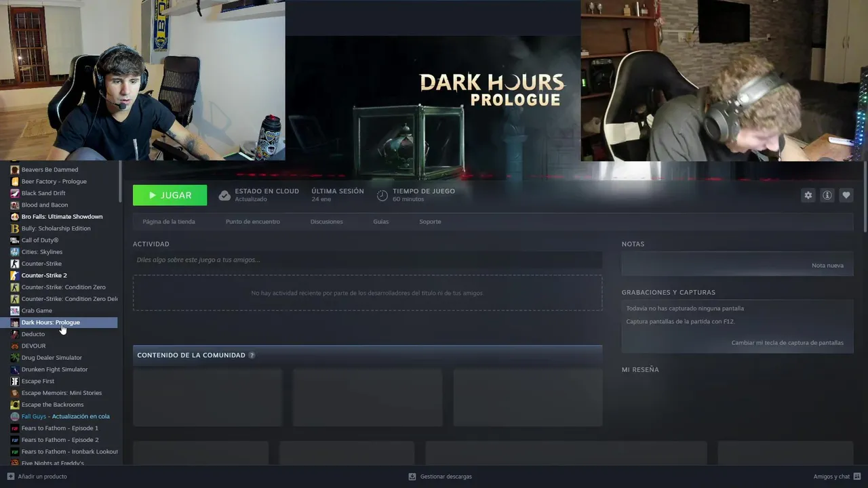Screen dimensions: 868x488
Task: Click the Beer Factory - Prologue icon
Action: pos(15,182)
